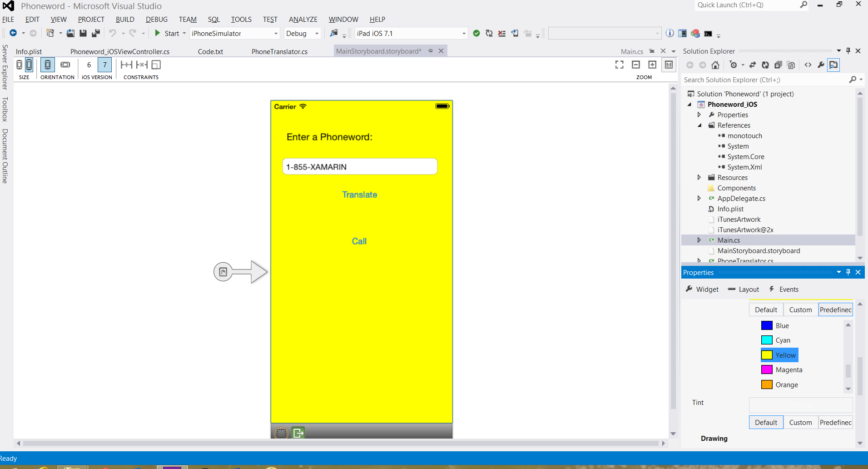Click the Home icon in Solution Explorer
The height and width of the screenshot is (469, 868).
(x=715, y=65)
